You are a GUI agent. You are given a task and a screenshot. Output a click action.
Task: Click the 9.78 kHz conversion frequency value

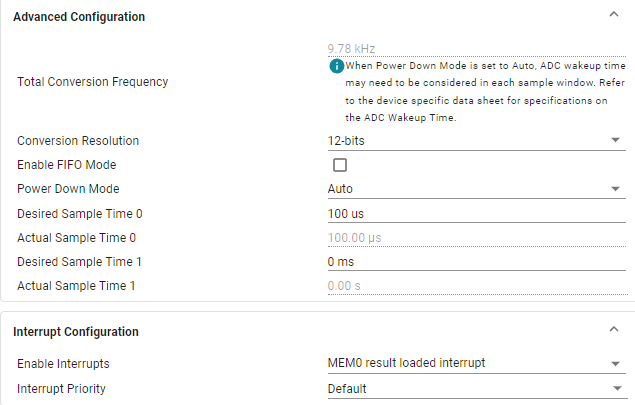click(x=350, y=47)
